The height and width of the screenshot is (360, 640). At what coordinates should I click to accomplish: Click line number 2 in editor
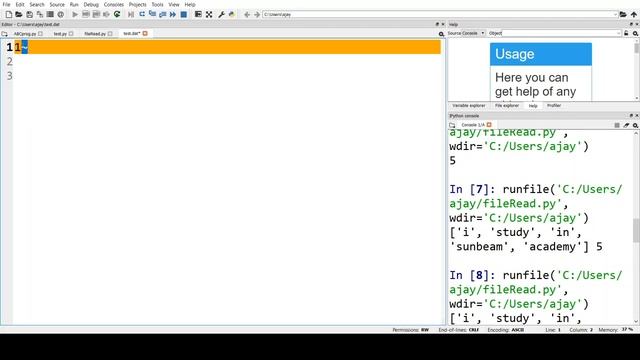(x=9, y=62)
